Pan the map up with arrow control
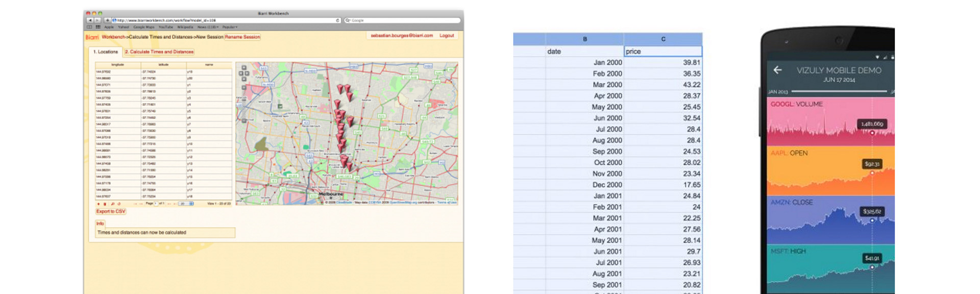 pos(244,67)
